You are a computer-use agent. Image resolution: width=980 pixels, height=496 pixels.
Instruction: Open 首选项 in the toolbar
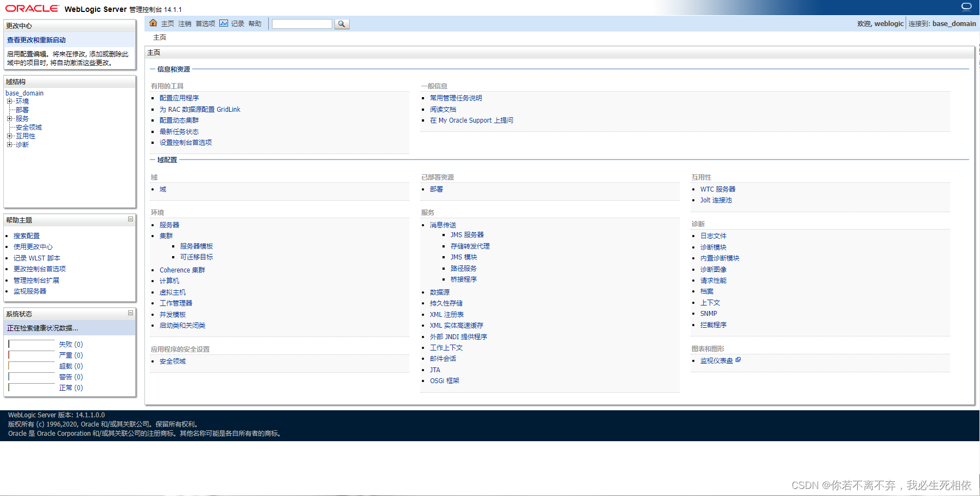pyautogui.click(x=205, y=24)
